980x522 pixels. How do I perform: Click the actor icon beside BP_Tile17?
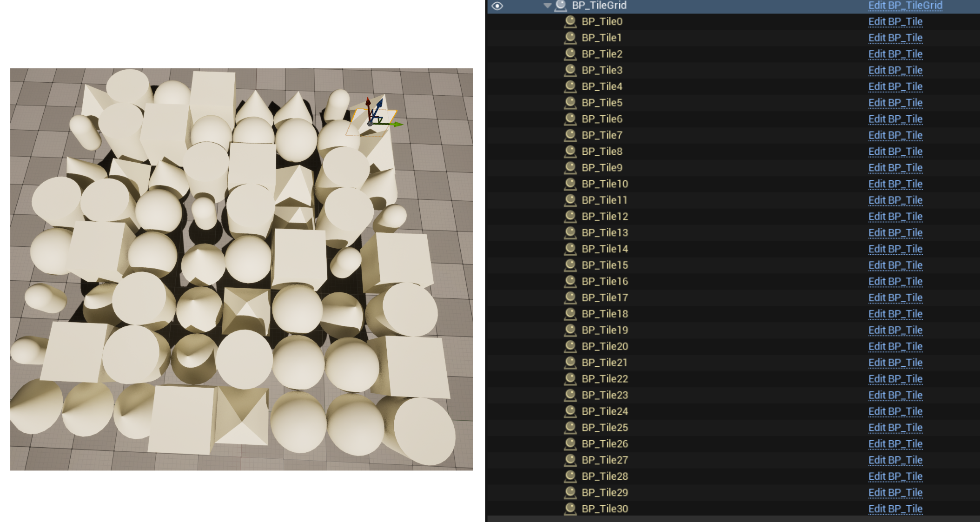[x=570, y=297]
